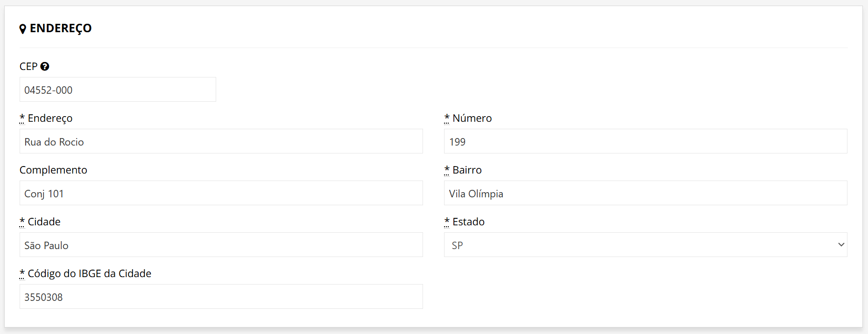Screen dimensions: 868x334
Task: Click the CEP help question mark icon
Action: (x=45, y=66)
